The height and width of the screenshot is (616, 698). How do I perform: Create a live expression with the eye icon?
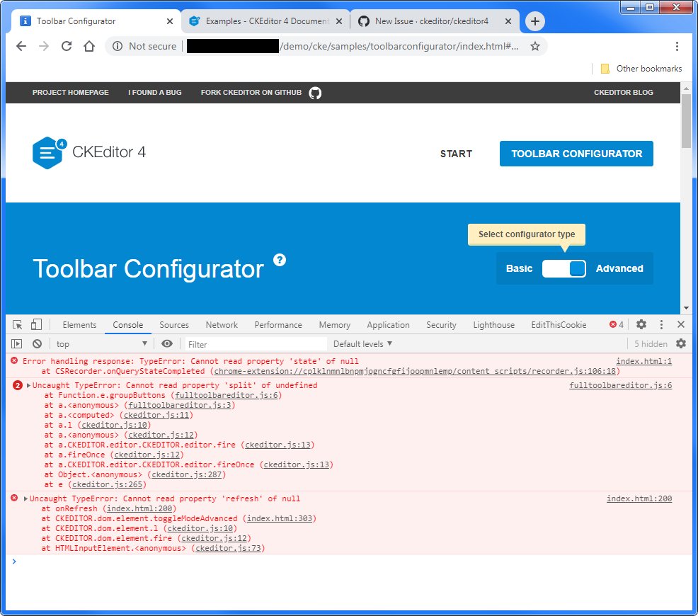point(166,343)
